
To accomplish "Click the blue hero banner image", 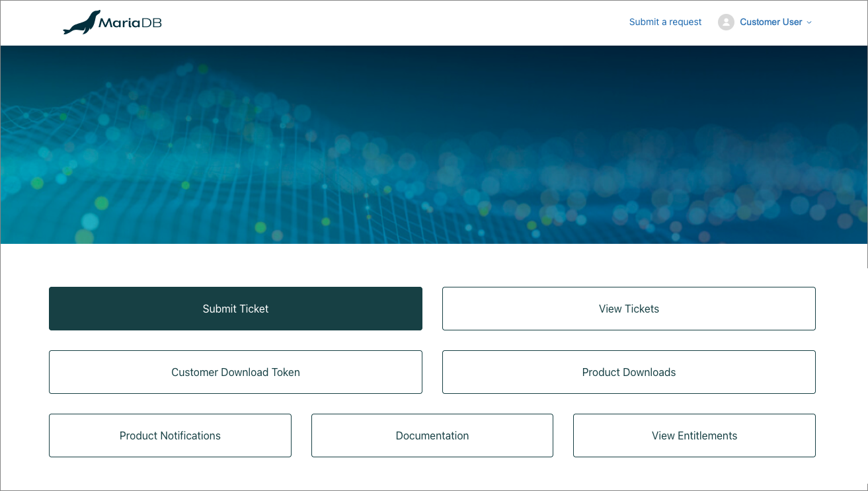I will pyautogui.click(x=434, y=145).
